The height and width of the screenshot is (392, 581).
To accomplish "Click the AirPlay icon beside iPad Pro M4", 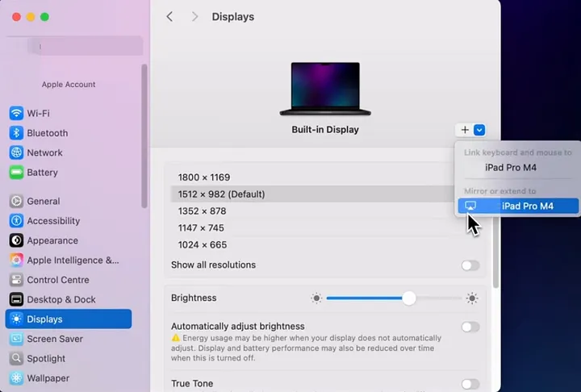I will [470, 206].
